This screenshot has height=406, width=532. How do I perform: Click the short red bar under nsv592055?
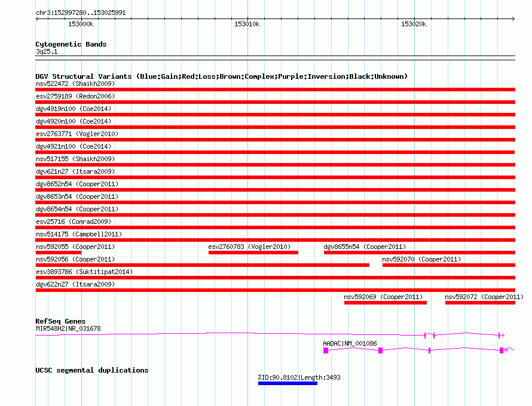pos(59,253)
